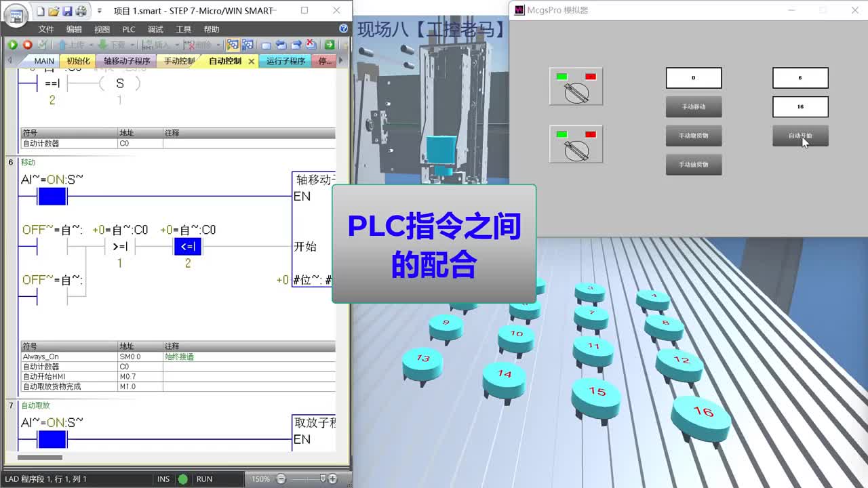Open the 调试 menu
Image resolution: width=868 pixels, height=488 pixels.
coord(155,29)
